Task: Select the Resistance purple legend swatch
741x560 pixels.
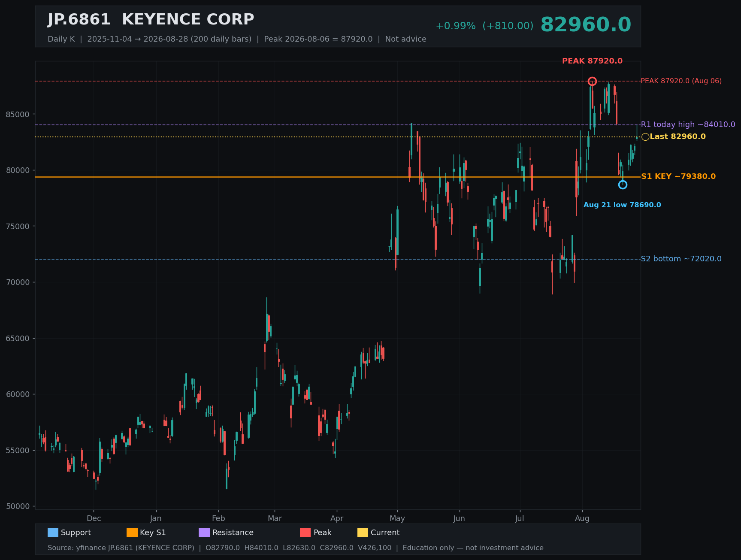Action: [204, 533]
